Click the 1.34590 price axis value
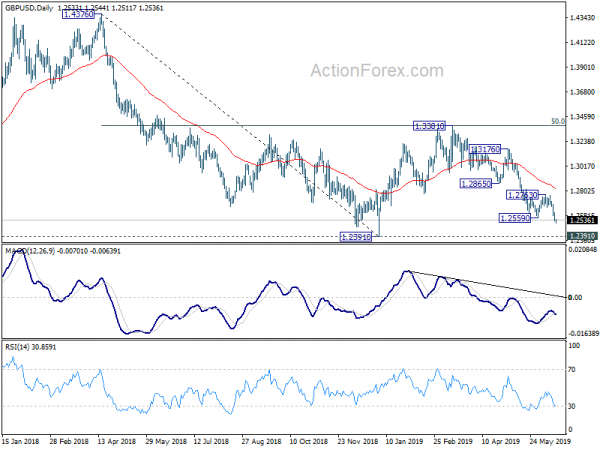The image size is (600, 450). point(582,116)
